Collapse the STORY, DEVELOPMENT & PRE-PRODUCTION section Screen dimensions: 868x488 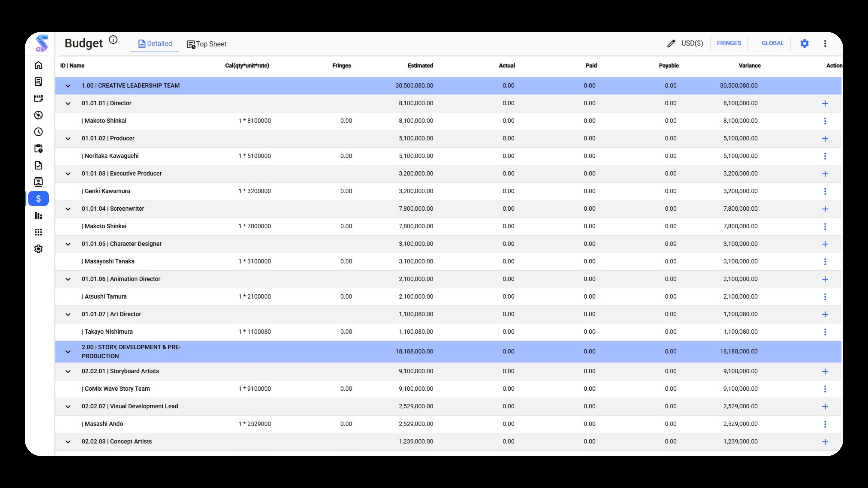pos(68,352)
